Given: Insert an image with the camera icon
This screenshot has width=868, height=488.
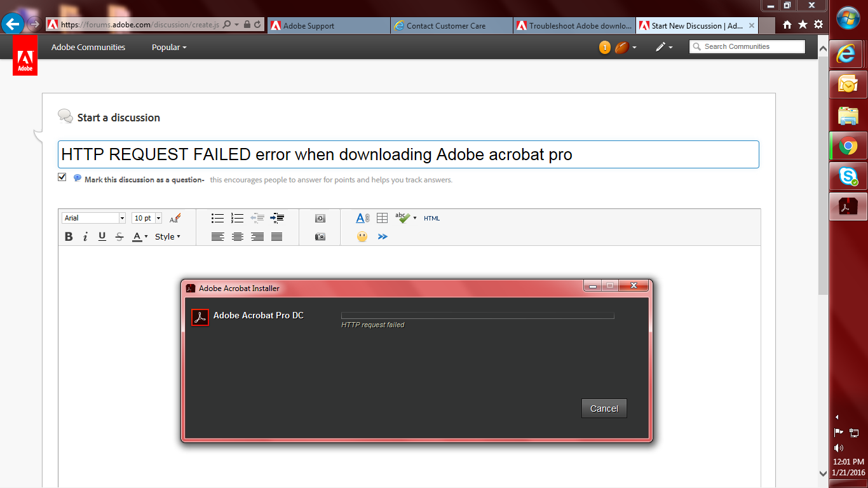Looking at the screenshot, I should [x=320, y=236].
